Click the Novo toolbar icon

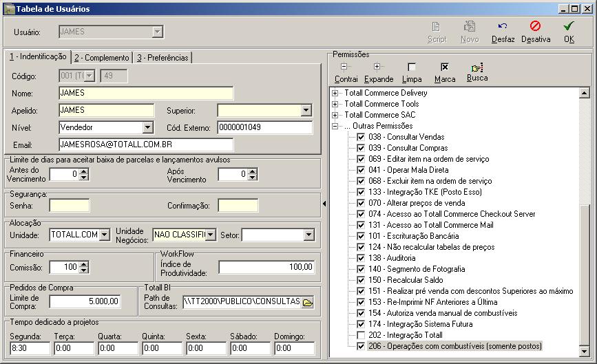pyautogui.click(x=470, y=26)
